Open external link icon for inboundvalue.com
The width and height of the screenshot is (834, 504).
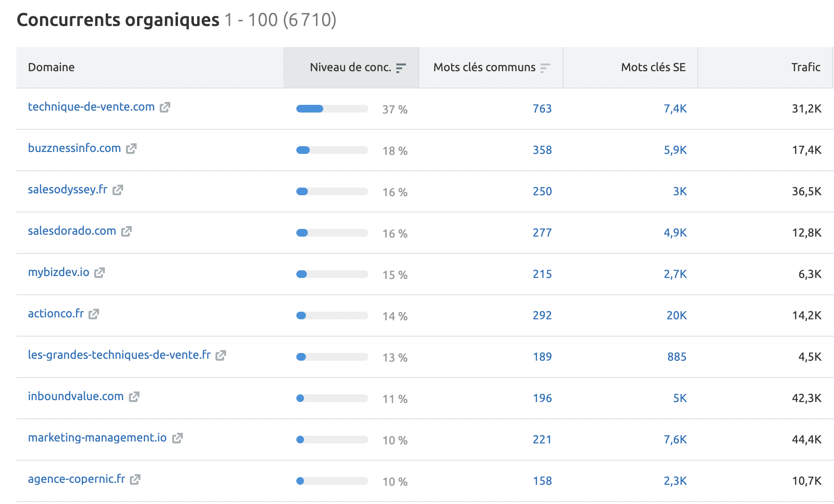click(x=134, y=397)
